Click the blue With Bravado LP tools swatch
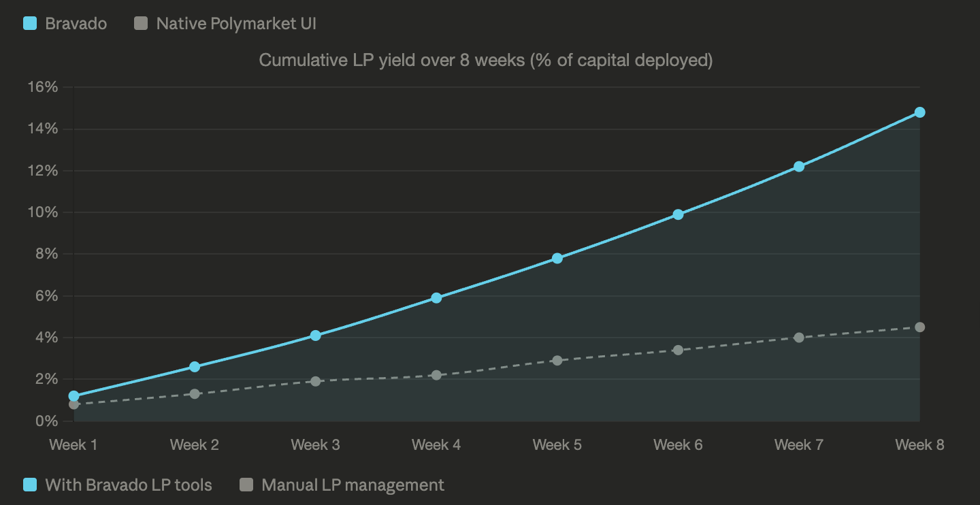Screen dimensions: 980x505 [x=30, y=485]
